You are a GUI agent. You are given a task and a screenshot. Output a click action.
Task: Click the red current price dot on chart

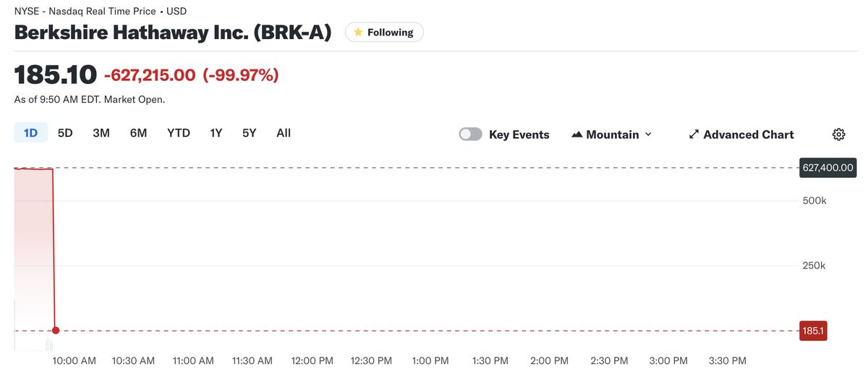56,331
